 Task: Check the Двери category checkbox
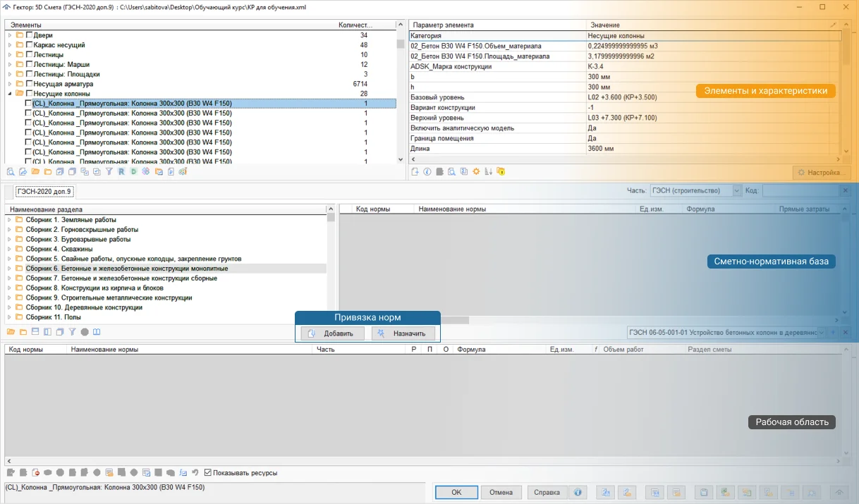29,35
